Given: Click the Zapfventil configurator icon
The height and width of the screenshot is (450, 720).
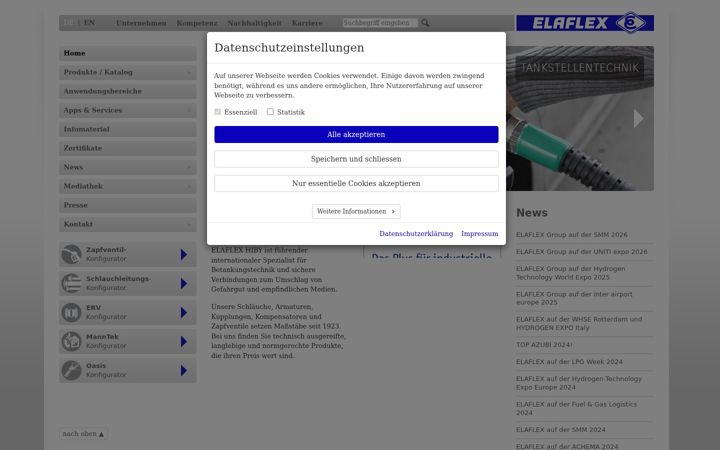Looking at the screenshot, I should pyautogui.click(x=71, y=254).
